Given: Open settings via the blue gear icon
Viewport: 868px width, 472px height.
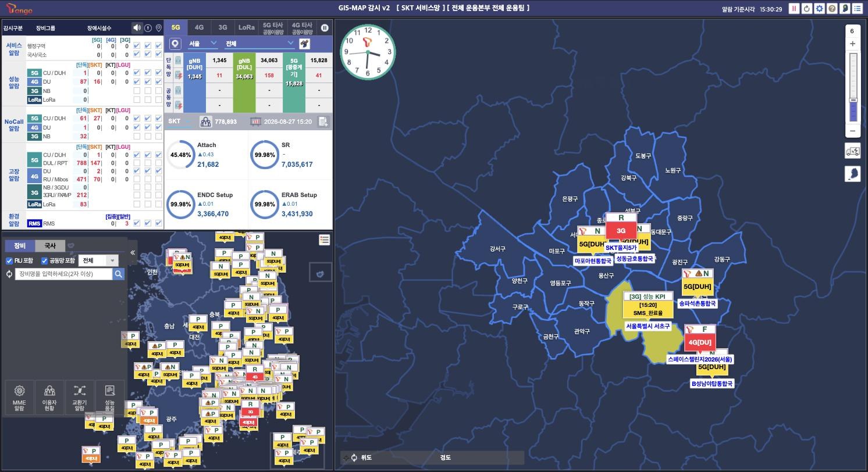Looking at the screenshot, I should (x=820, y=9).
